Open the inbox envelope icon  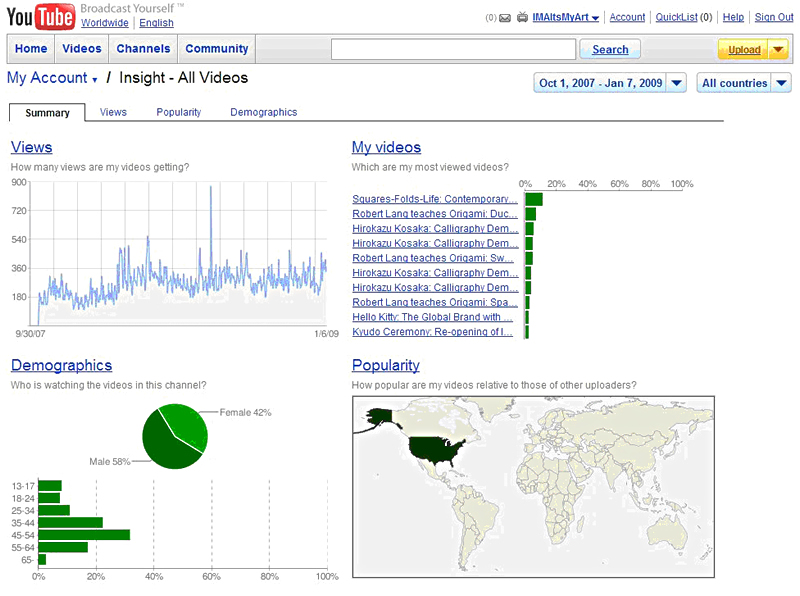click(x=505, y=18)
